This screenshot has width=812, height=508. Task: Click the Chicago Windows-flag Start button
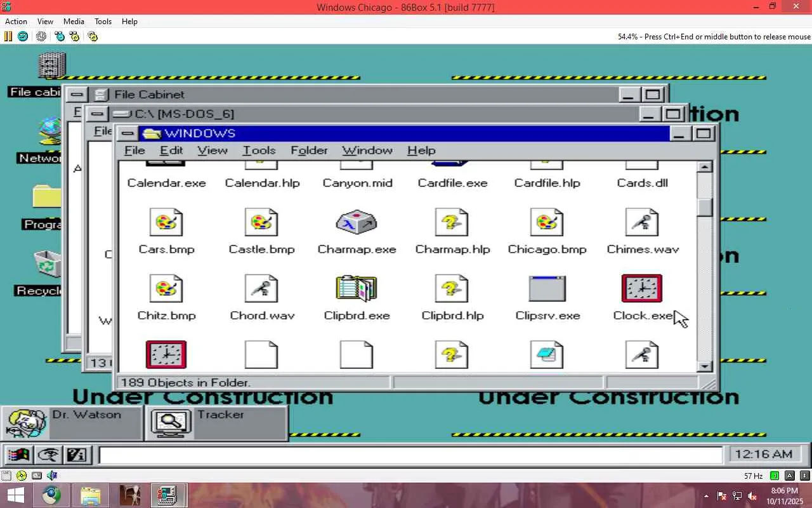[18, 455]
